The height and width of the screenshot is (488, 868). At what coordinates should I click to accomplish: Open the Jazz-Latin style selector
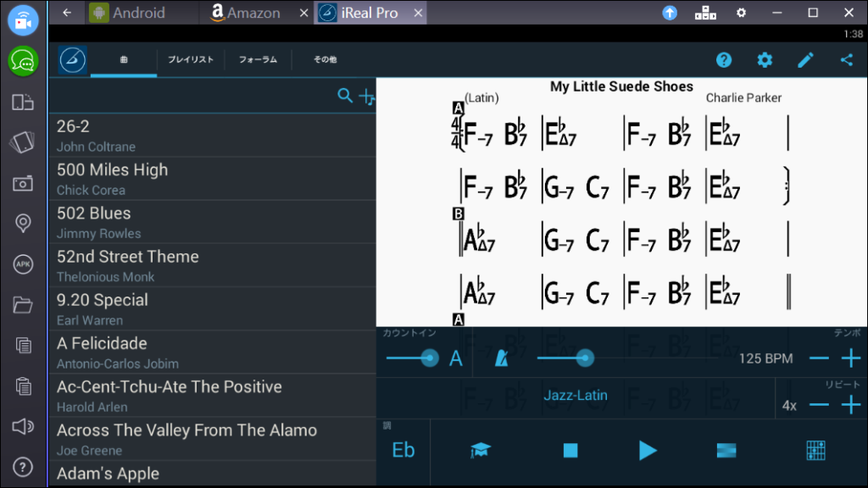point(576,395)
